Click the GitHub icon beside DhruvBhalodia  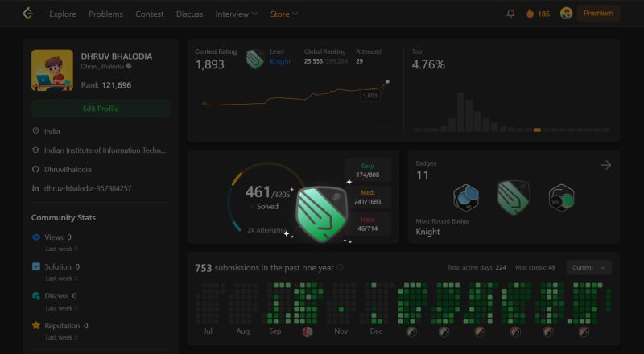pyautogui.click(x=35, y=169)
